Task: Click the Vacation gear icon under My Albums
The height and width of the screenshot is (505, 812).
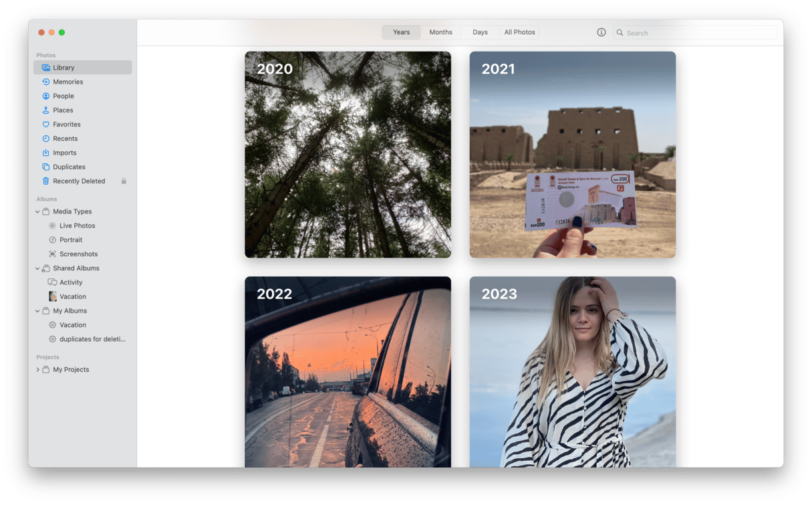Action: click(52, 325)
